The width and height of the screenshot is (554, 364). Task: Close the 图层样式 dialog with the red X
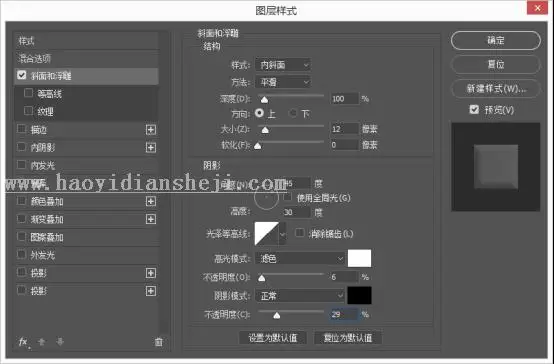537,8
